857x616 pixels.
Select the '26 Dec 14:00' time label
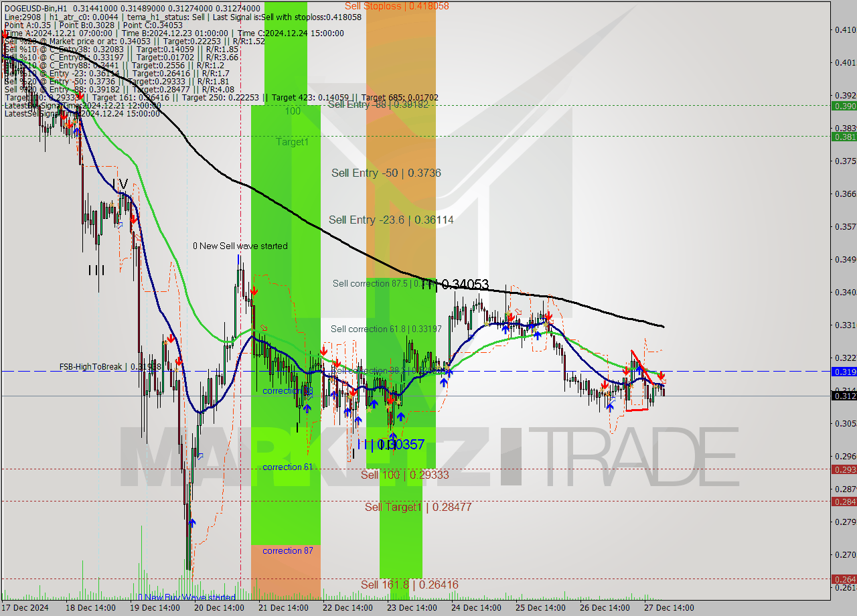click(605, 608)
